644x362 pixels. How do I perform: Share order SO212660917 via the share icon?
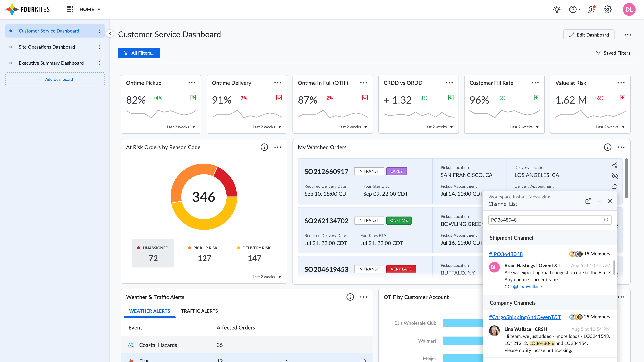click(x=615, y=165)
